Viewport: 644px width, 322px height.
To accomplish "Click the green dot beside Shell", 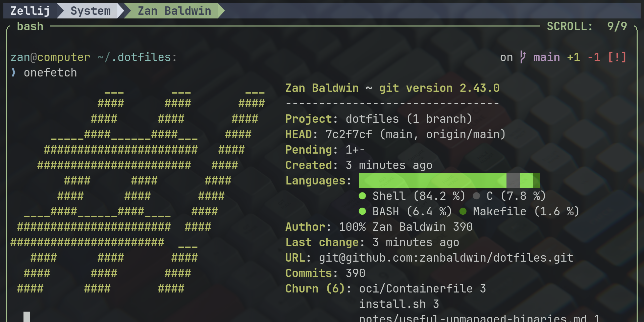I will (x=362, y=196).
